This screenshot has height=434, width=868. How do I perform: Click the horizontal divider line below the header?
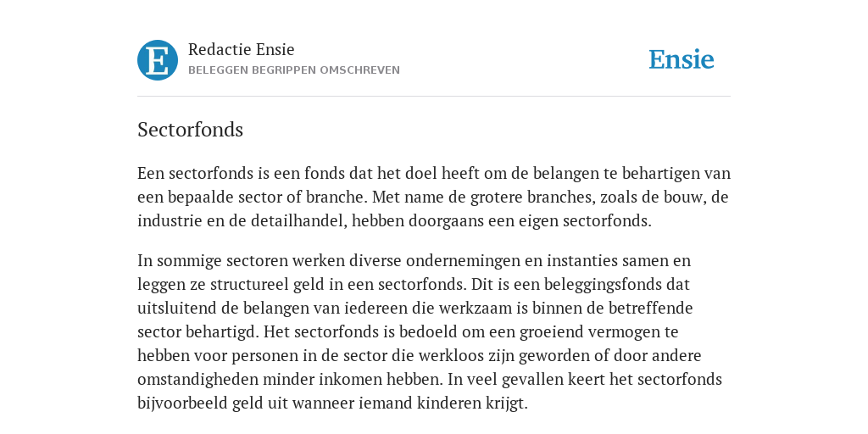coord(434,97)
